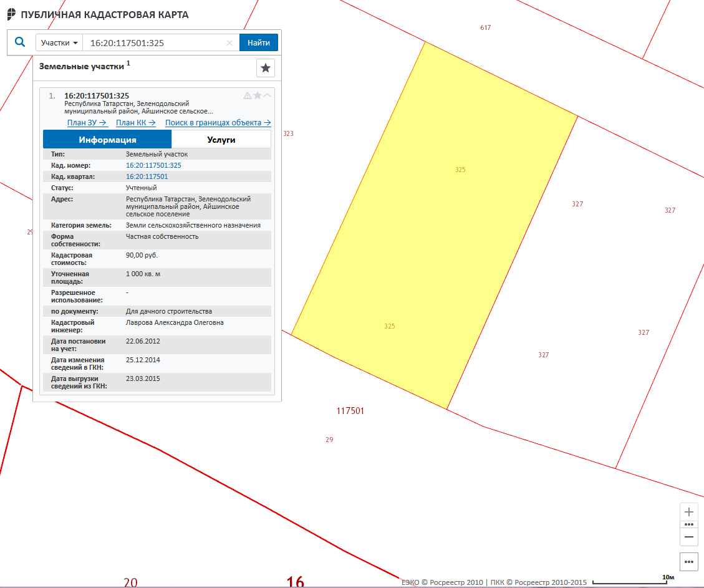Click the parcel label 29 below the quarter number
The image size is (704, 588).
pyautogui.click(x=329, y=440)
